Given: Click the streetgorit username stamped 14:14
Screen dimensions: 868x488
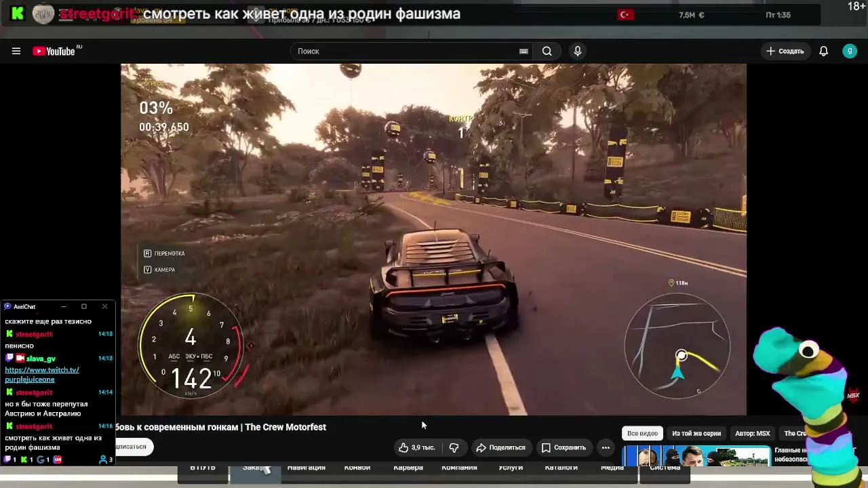Looking at the screenshot, I should pyautogui.click(x=34, y=392).
